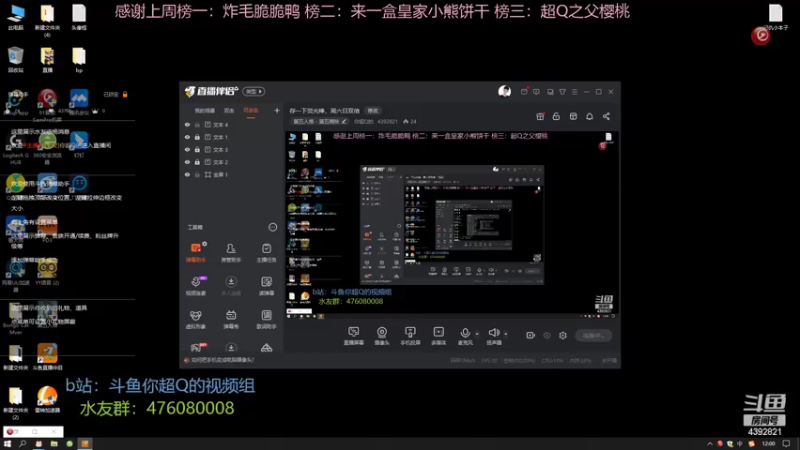This screenshot has height=450, width=800.
Task: Click the start streaming button
Action: (x=593, y=335)
